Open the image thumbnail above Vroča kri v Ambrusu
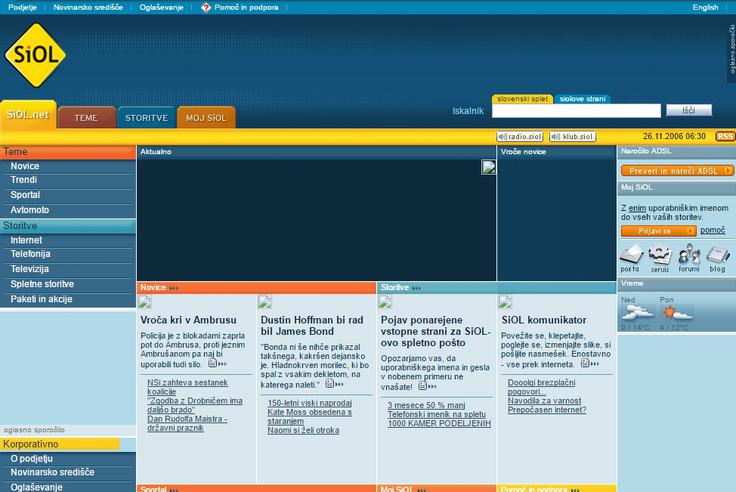Screen dimensions: 736x492 pyautogui.click(x=145, y=301)
